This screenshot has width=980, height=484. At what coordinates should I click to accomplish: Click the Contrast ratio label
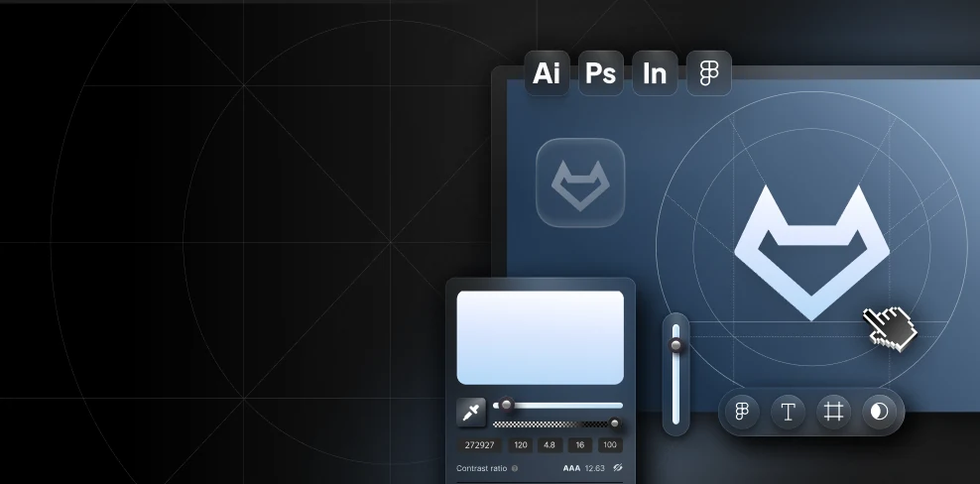coord(482,468)
